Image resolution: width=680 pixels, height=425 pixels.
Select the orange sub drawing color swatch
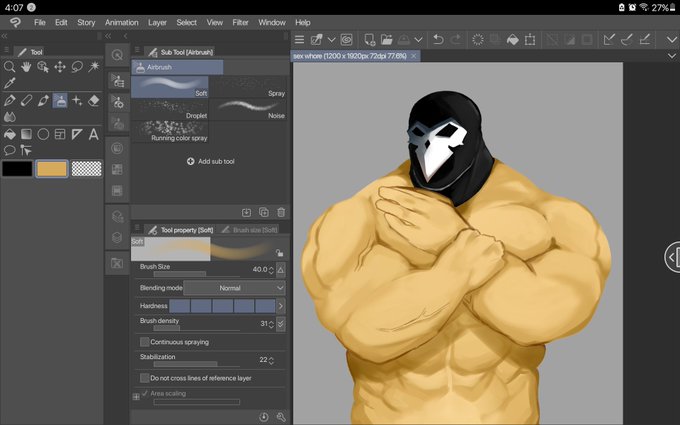click(x=52, y=169)
